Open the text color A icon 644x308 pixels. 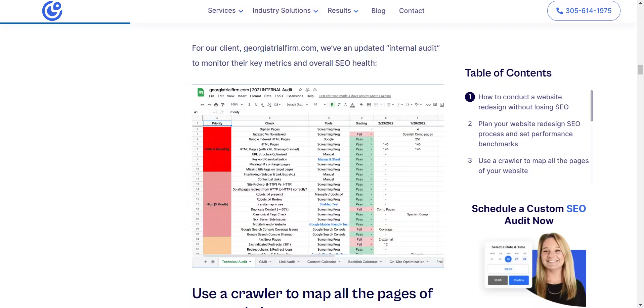tap(352, 105)
